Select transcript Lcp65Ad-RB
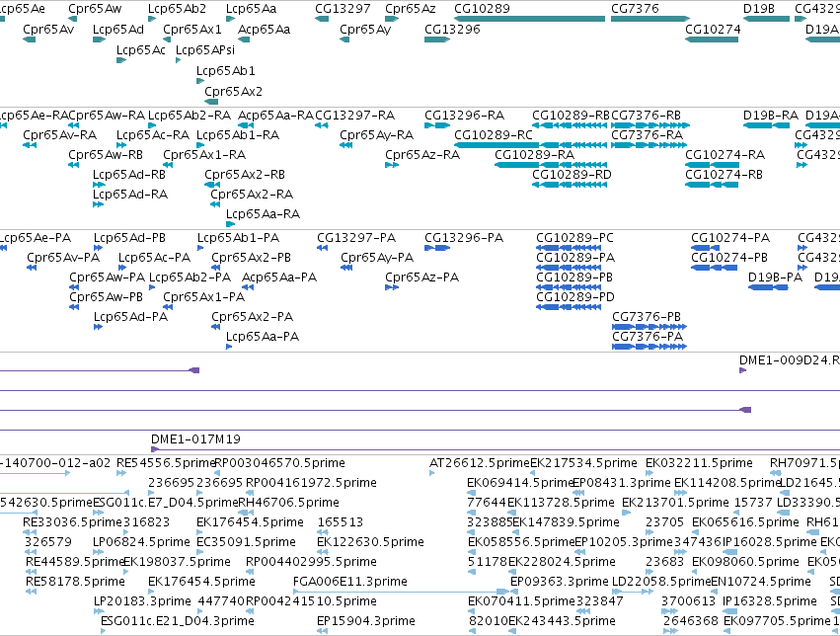The width and height of the screenshot is (840, 636). click(129, 175)
